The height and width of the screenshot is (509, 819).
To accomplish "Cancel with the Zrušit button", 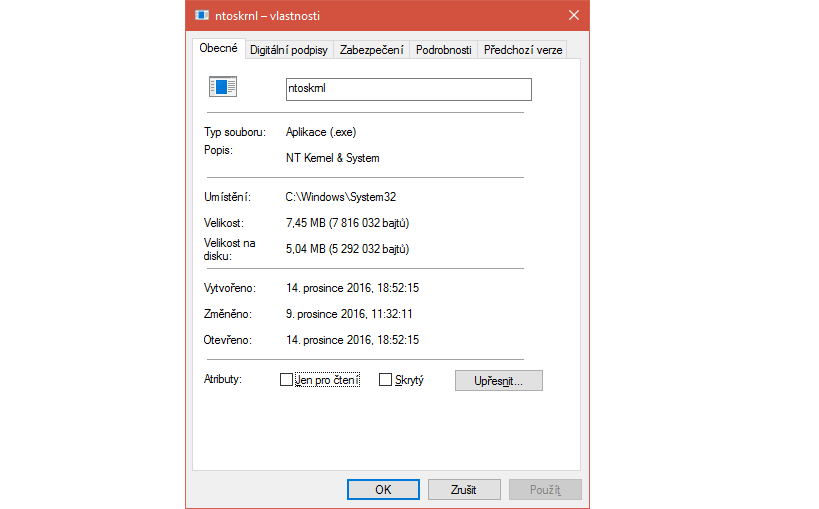I will [464, 490].
